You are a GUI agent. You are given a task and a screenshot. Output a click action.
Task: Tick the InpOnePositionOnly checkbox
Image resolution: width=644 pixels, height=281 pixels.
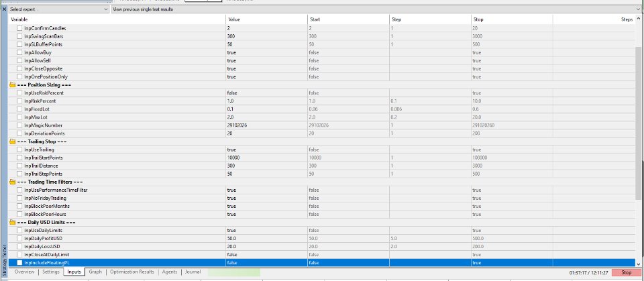click(x=19, y=77)
